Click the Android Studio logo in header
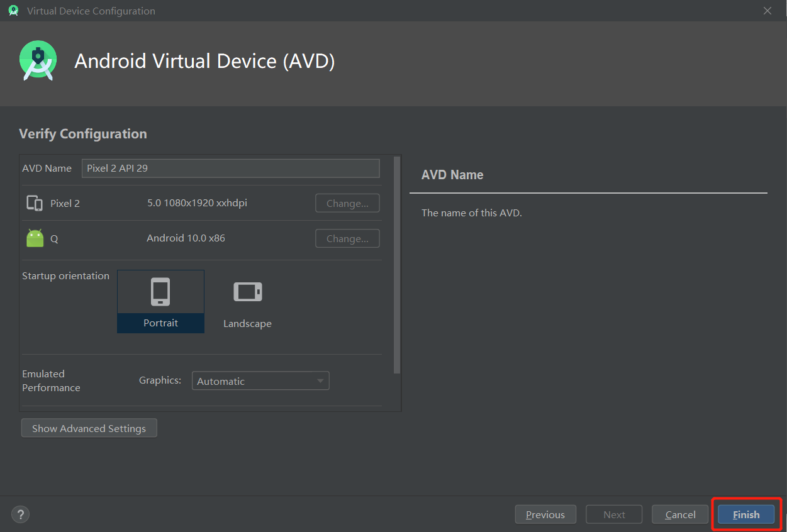Screen dimensions: 787x532 pos(38,61)
